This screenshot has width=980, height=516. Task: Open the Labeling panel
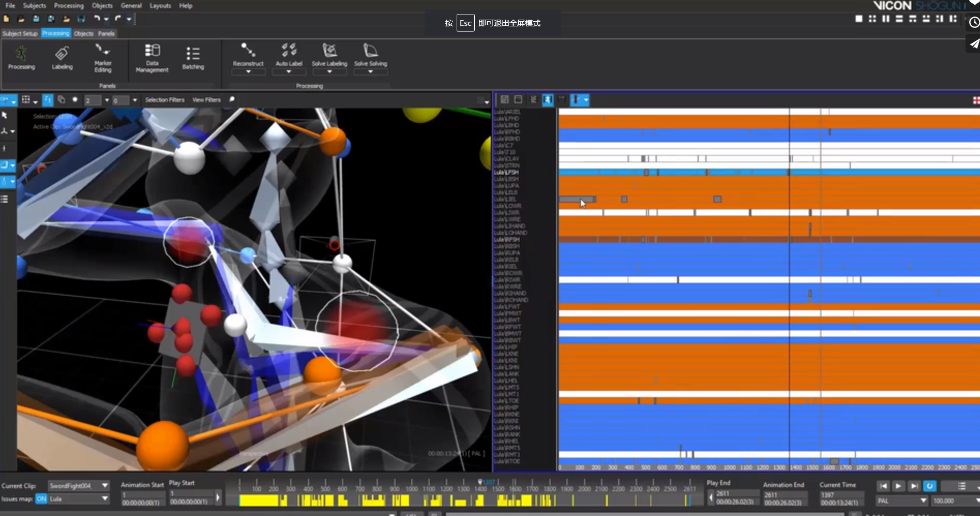[x=62, y=57]
